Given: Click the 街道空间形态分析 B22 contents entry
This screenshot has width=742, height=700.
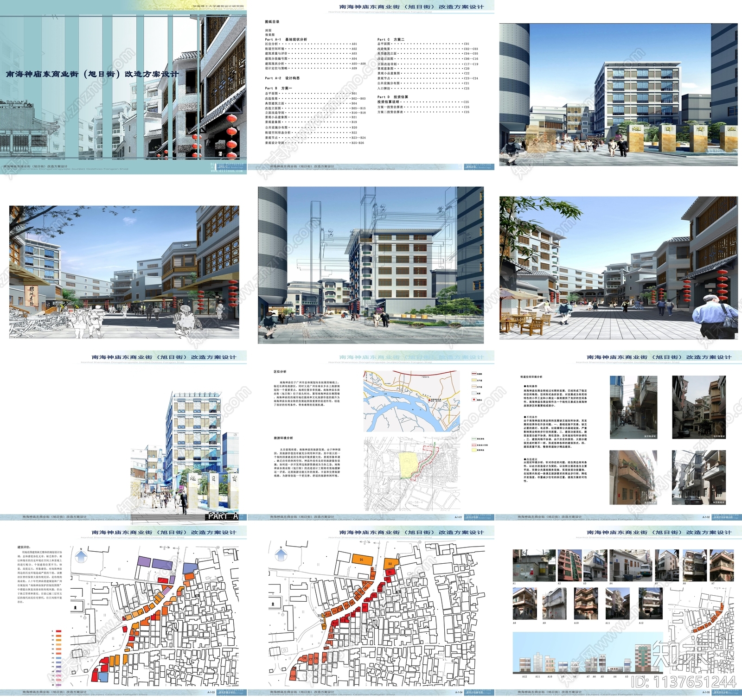Looking at the screenshot, I should pos(311,133).
